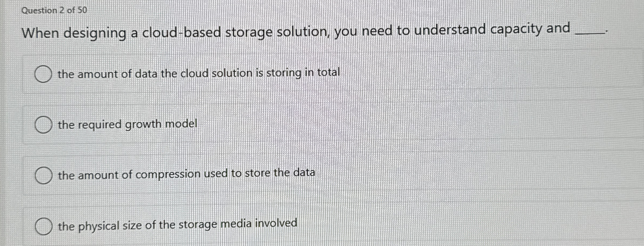Click the third answer option circle
644x246 pixels.
click(x=44, y=175)
